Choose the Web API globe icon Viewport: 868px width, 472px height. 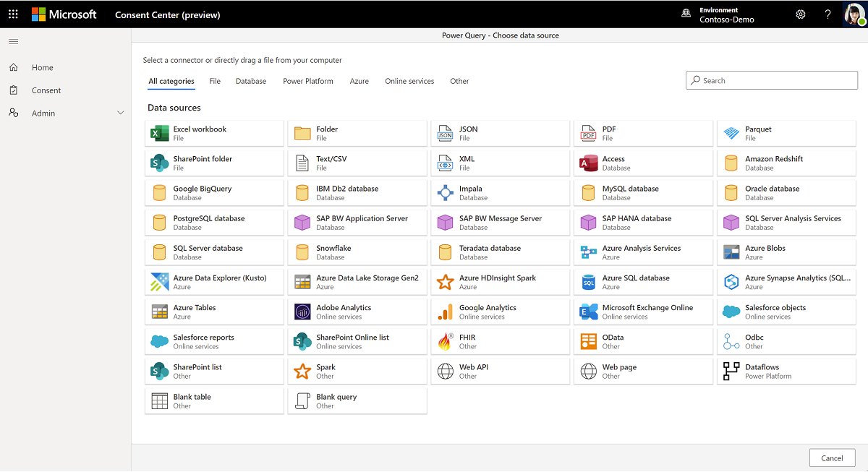(446, 372)
